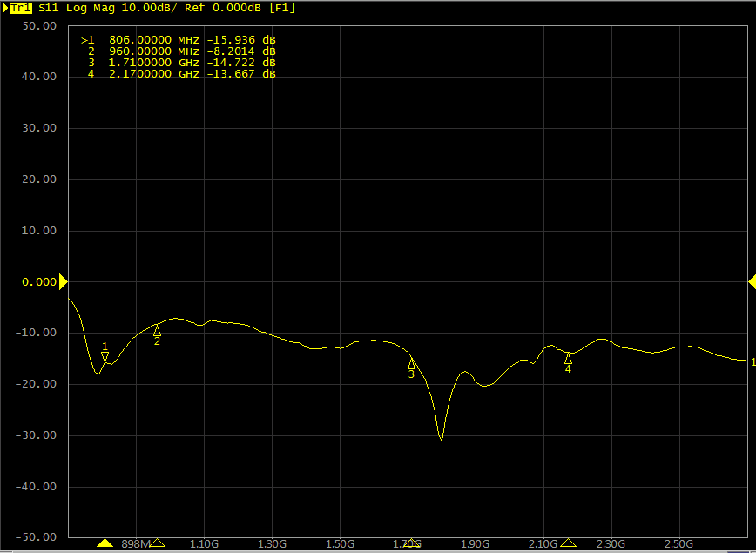Click the Log Mag format label

click(91, 8)
